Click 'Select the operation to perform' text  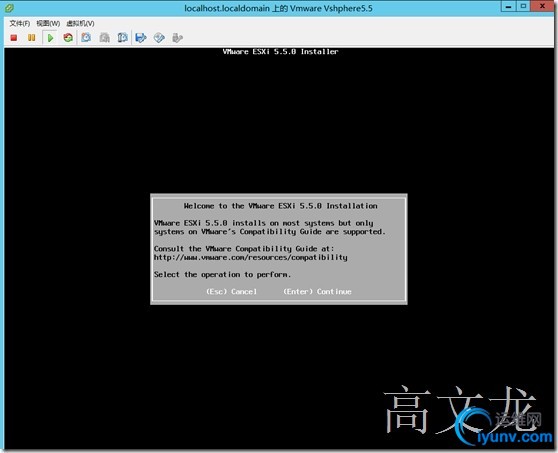222,274
